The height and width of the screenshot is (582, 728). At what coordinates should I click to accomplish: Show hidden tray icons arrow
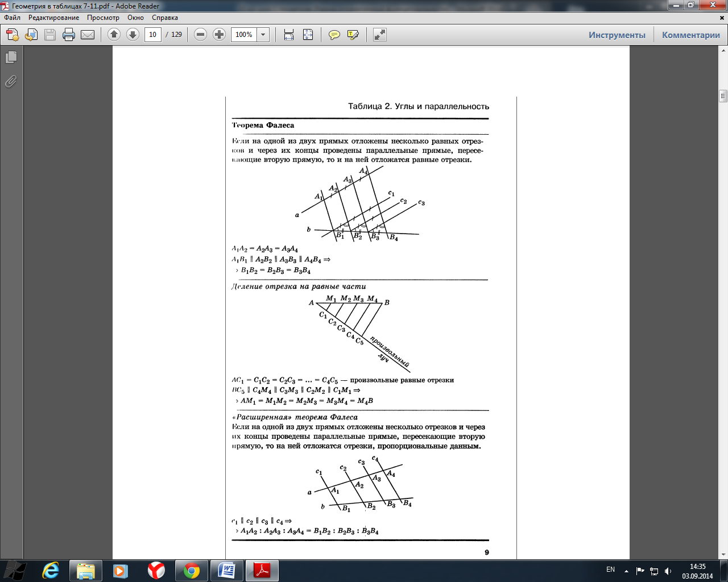tap(626, 571)
